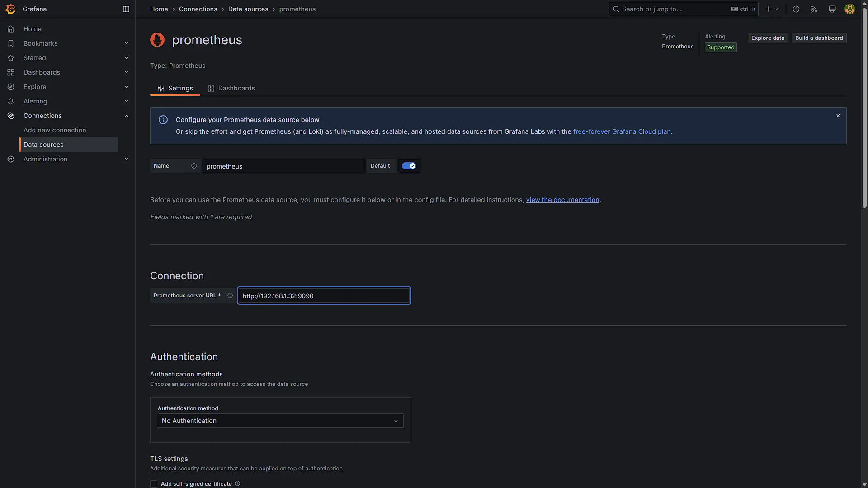Select the Settings tab

[175, 88]
